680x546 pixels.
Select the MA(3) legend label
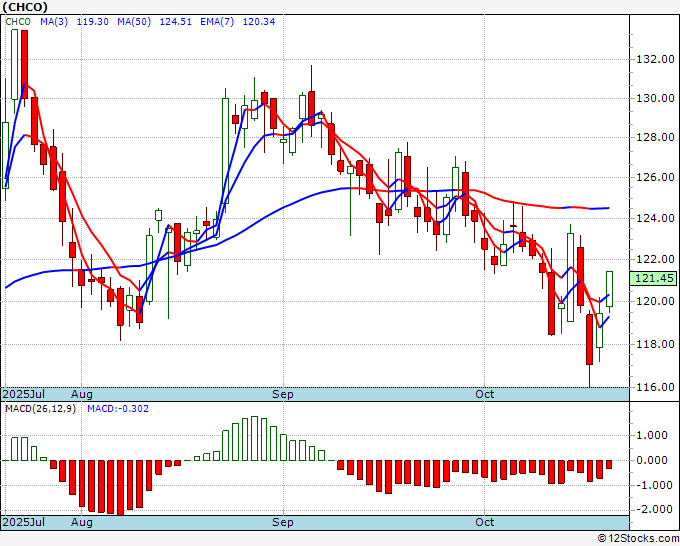click(54, 22)
